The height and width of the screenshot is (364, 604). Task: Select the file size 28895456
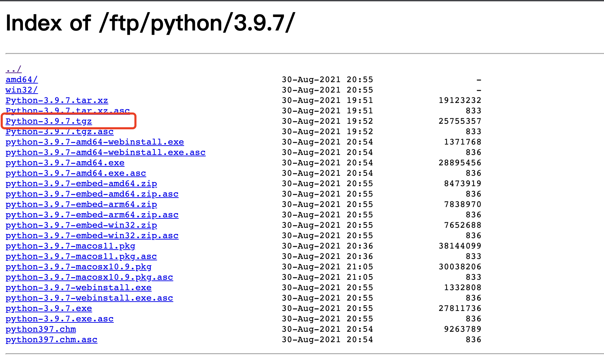[460, 163]
